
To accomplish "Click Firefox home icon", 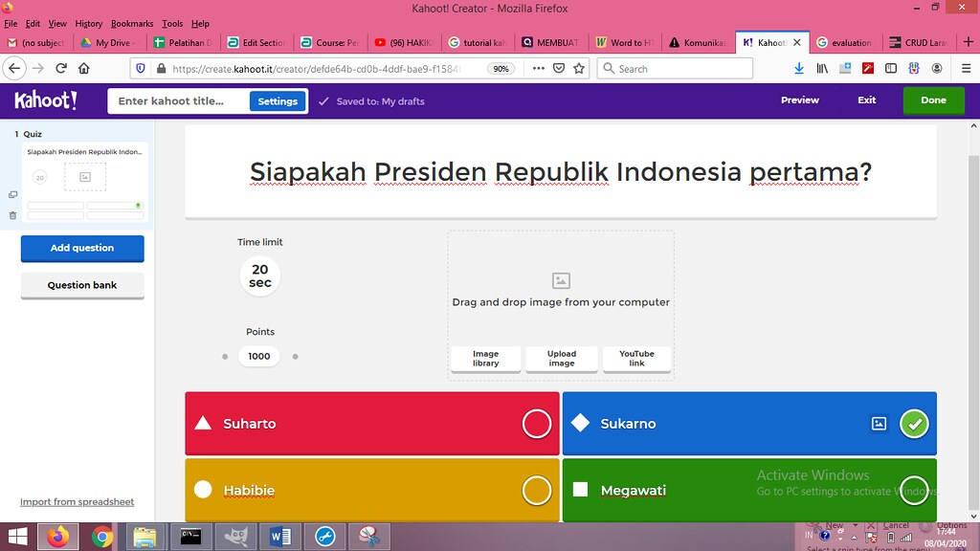I will (84, 68).
